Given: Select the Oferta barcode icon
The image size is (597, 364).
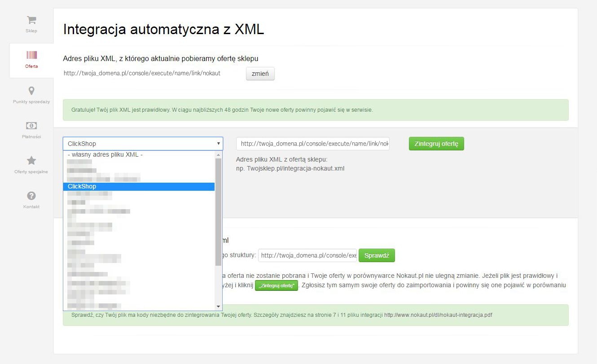Looking at the screenshot, I should [31, 55].
